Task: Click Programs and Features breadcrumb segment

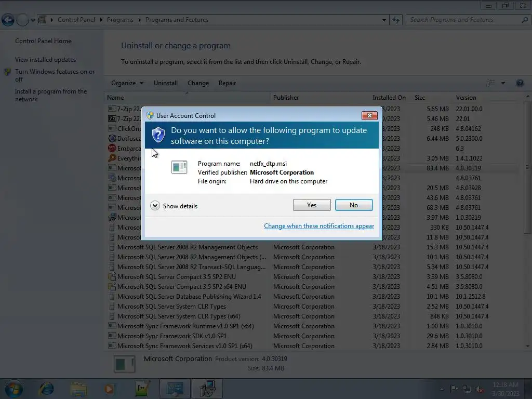Action: pyautogui.click(x=177, y=20)
